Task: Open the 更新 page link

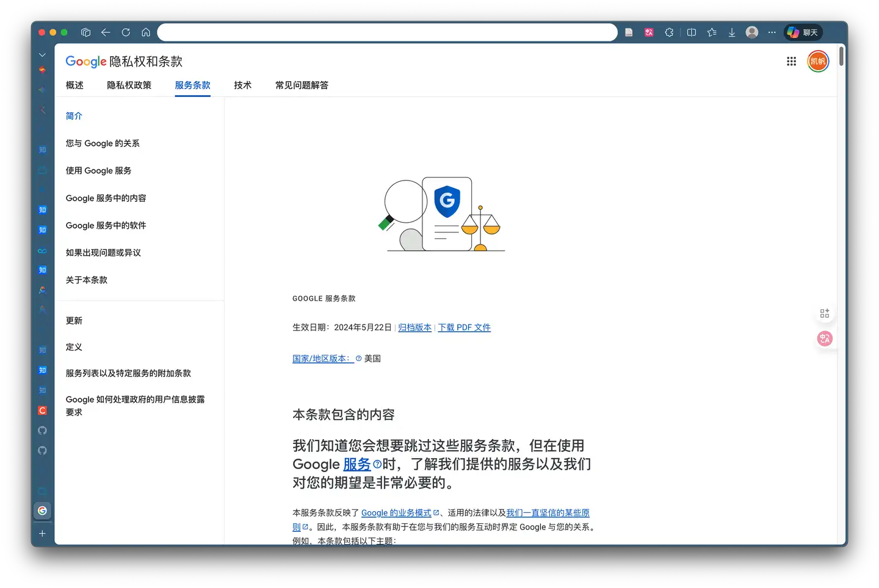Action: 74,321
